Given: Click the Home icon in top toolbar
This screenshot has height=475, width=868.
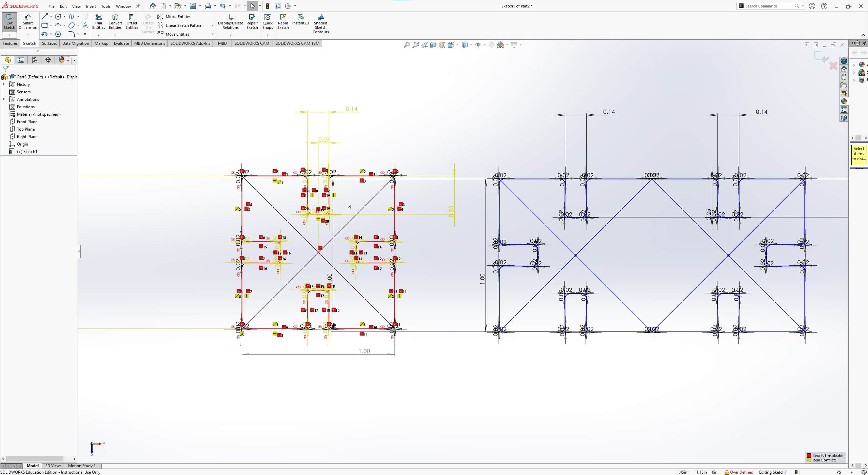Looking at the screenshot, I should (153, 6).
